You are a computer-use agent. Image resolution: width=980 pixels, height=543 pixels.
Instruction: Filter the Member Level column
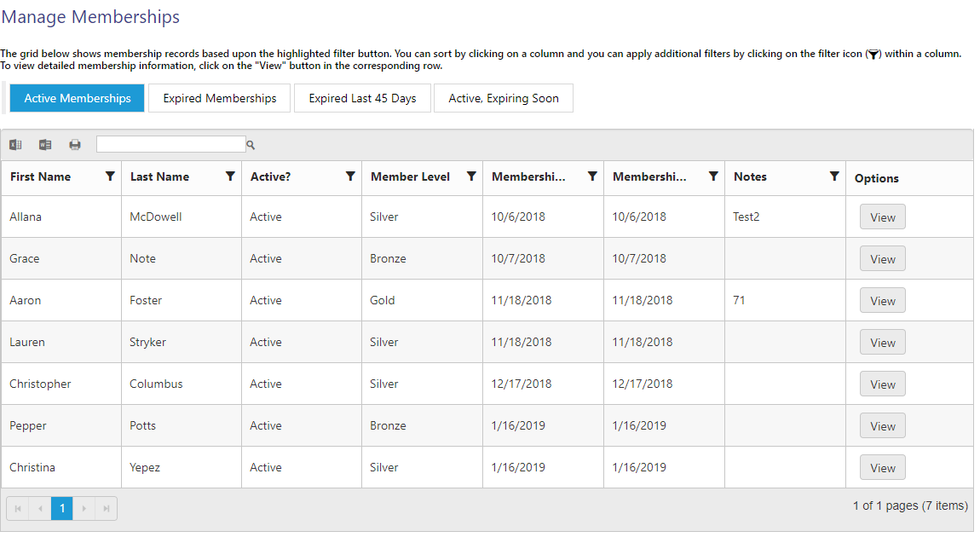click(x=470, y=176)
